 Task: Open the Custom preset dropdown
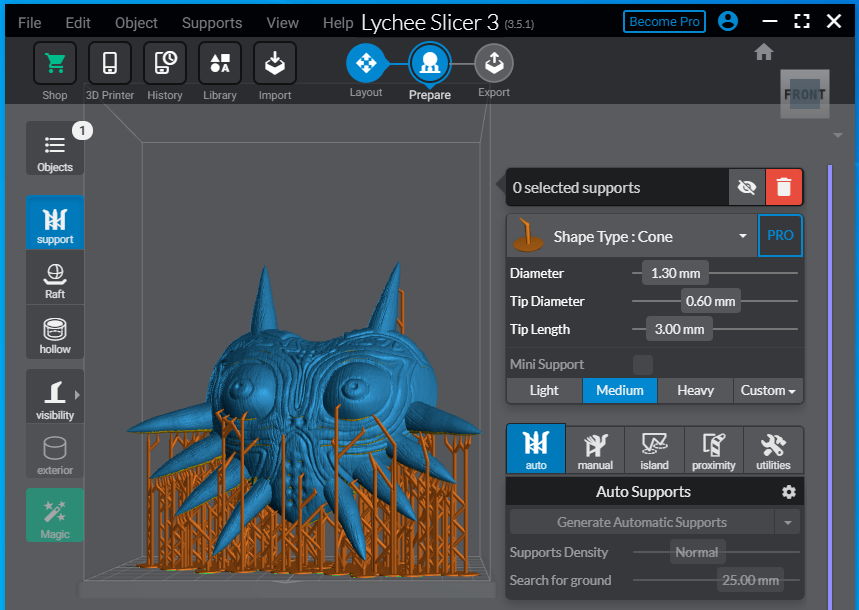(768, 390)
